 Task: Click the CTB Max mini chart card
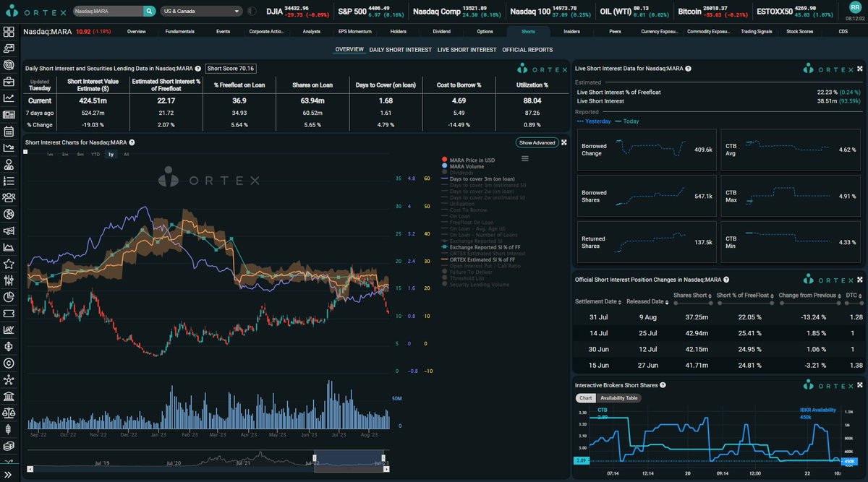click(792, 196)
